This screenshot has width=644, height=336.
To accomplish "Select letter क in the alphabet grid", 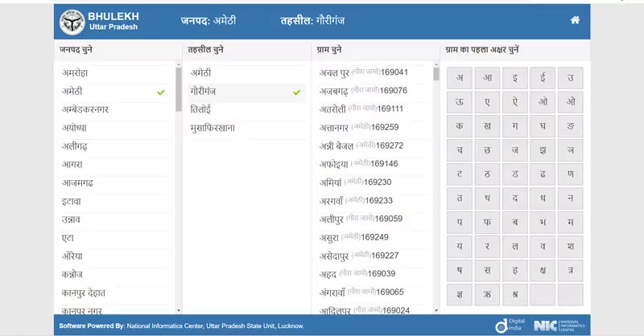I will [460, 126].
